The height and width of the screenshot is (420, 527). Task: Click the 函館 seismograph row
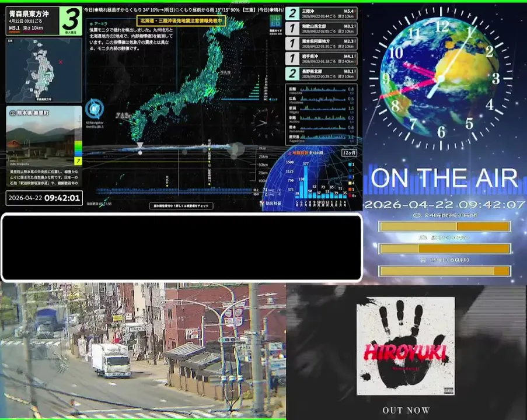(x=322, y=90)
